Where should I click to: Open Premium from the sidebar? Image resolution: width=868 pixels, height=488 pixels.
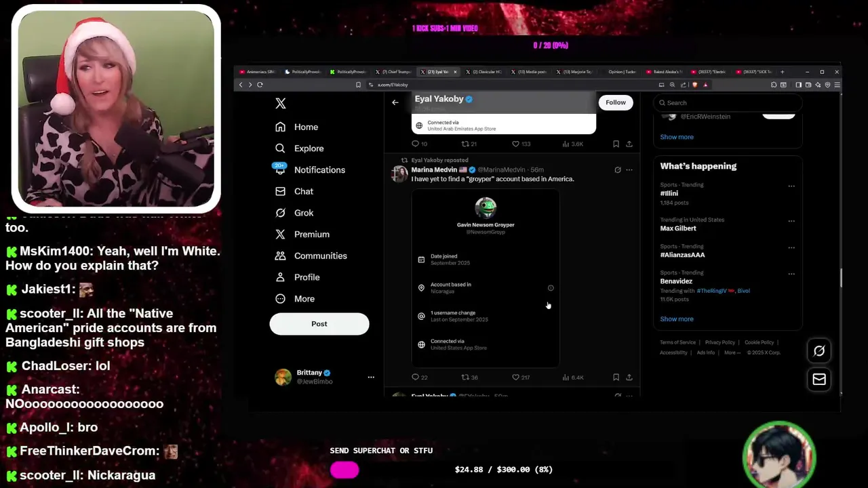click(x=302, y=235)
